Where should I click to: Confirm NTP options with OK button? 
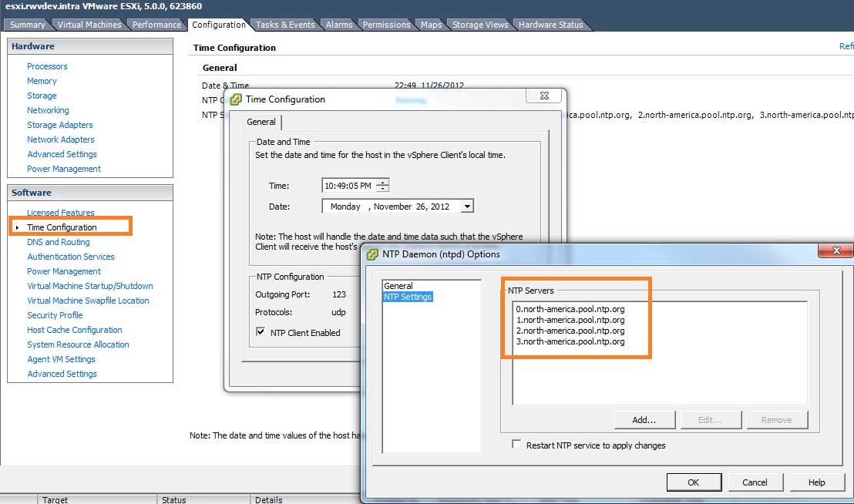tap(694, 482)
